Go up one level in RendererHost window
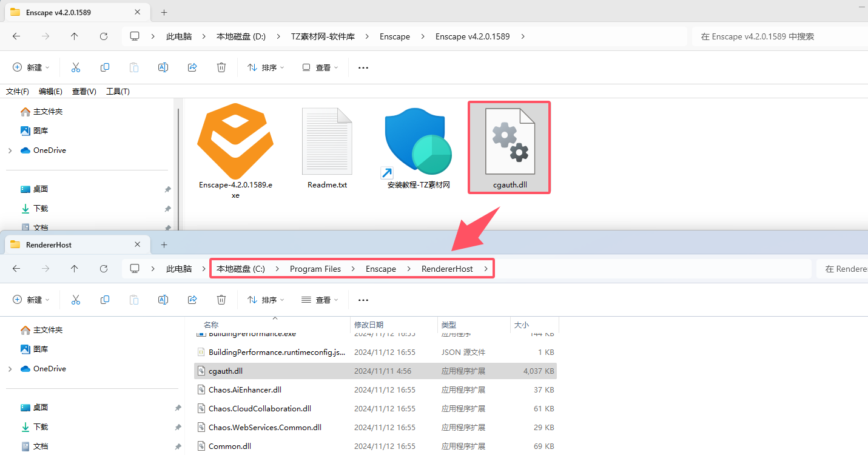This screenshot has width=868, height=455. coord(75,269)
